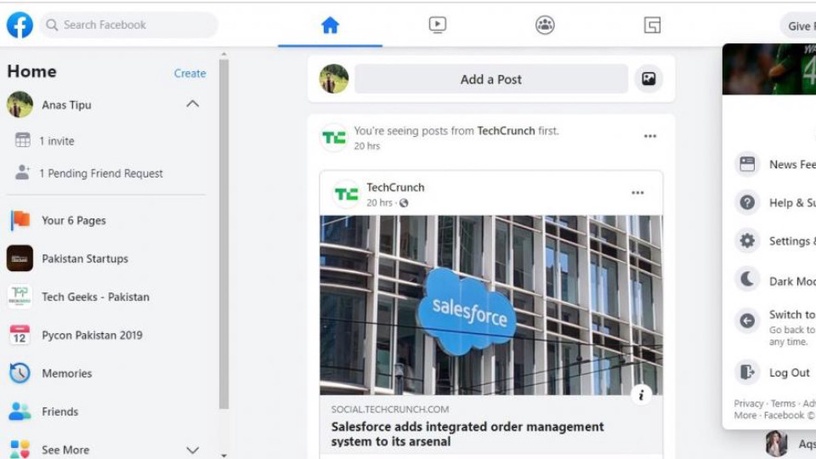Click the Switch to classic arrow icon
This screenshot has width=816, height=459.
tap(747, 321)
